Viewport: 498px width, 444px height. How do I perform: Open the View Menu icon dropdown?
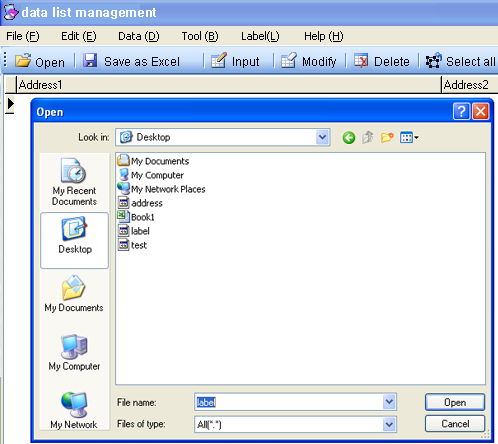pos(409,137)
